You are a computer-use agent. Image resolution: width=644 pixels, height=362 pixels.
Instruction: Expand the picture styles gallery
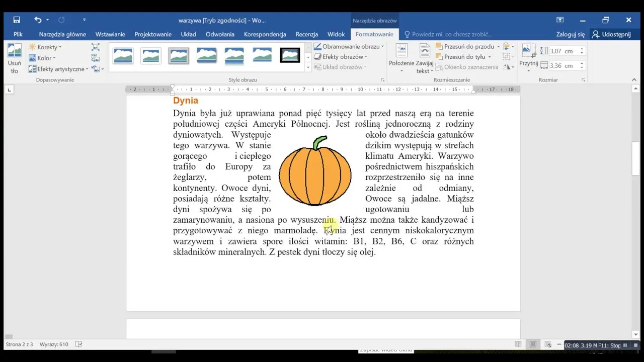click(x=308, y=67)
